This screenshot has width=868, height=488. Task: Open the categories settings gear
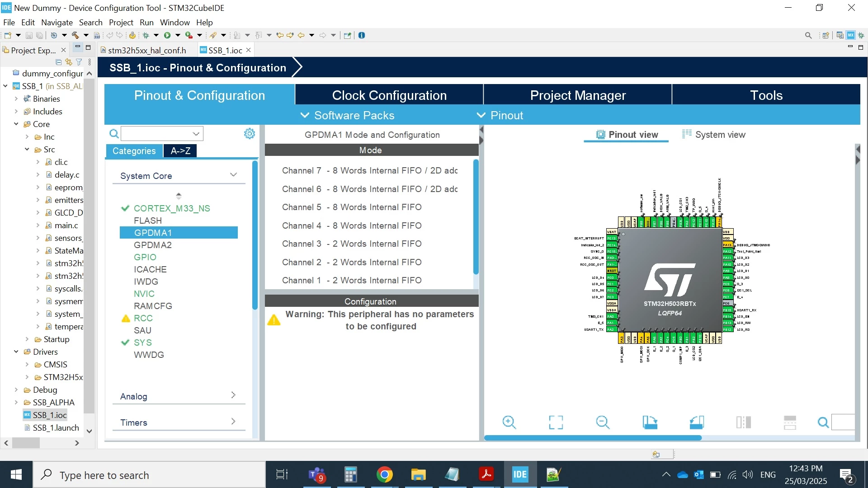pos(250,133)
